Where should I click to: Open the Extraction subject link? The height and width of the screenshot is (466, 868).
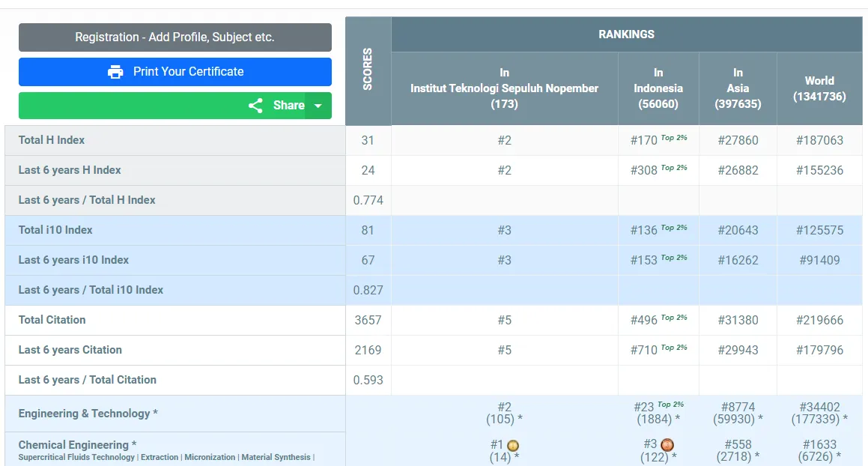coord(160,457)
